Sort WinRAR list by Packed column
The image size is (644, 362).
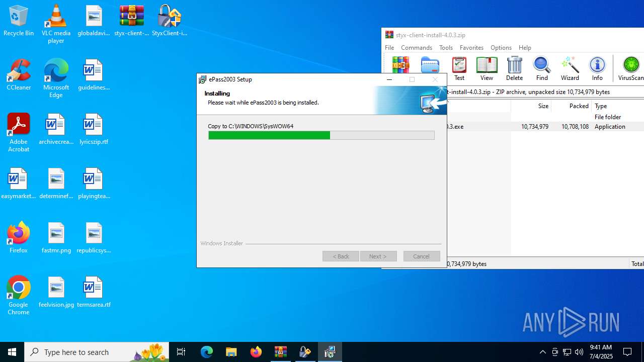click(571, 106)
